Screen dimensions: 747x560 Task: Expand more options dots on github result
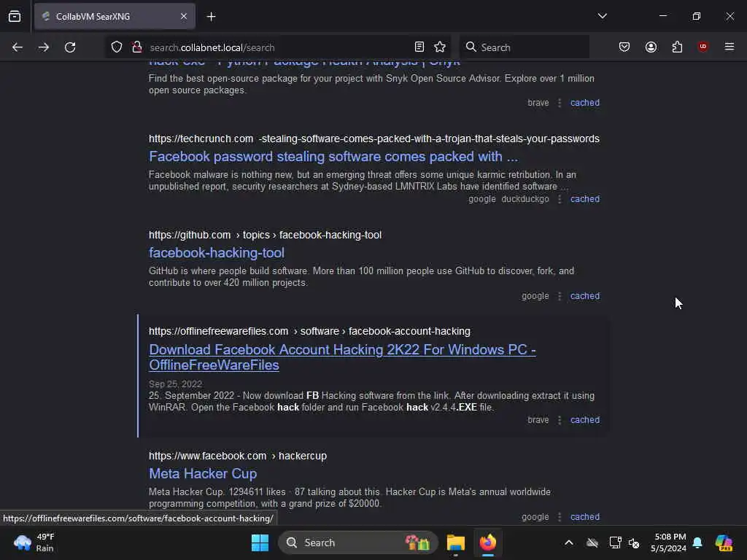tap(560, 296)
